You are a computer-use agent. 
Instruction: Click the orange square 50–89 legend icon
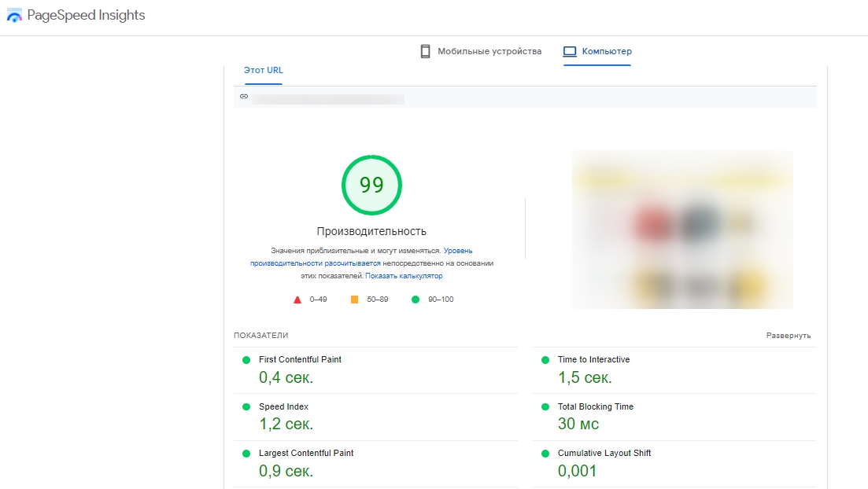coord(354,300)
